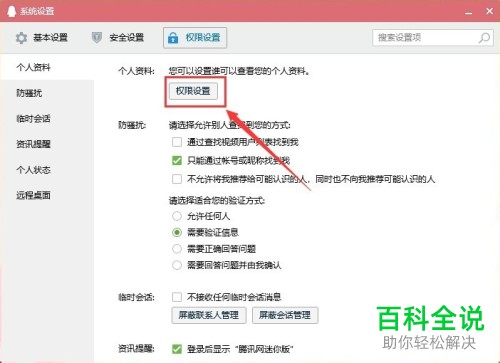The image size is (500, 363).
Task: Switch to the 安全设置 tab
Action: click(x=118, y=38)
